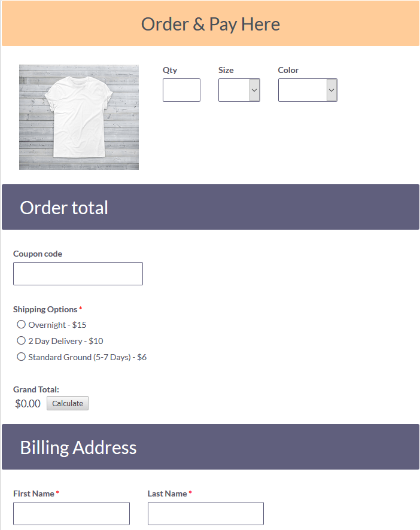The image size is (420, 530).
Task: Click into the First Name field
Action: 71,513
